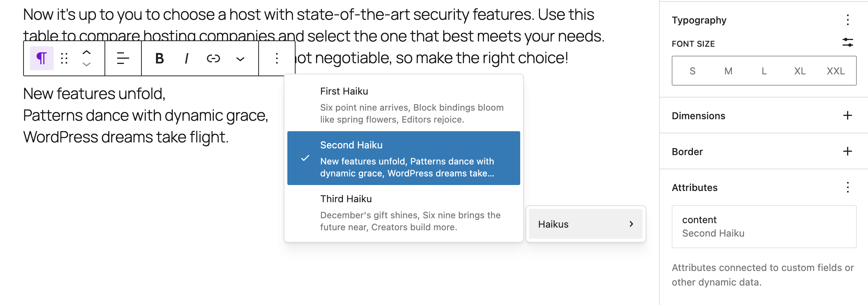Insert a link on selected text
Screen dimensions: 868x305
[x=214, y=58]
